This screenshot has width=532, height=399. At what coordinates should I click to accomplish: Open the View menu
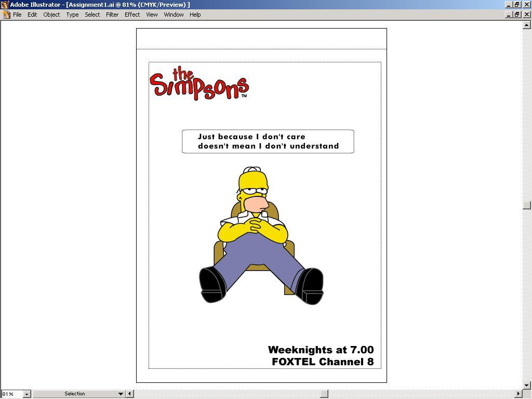click(x=152, y=15)
